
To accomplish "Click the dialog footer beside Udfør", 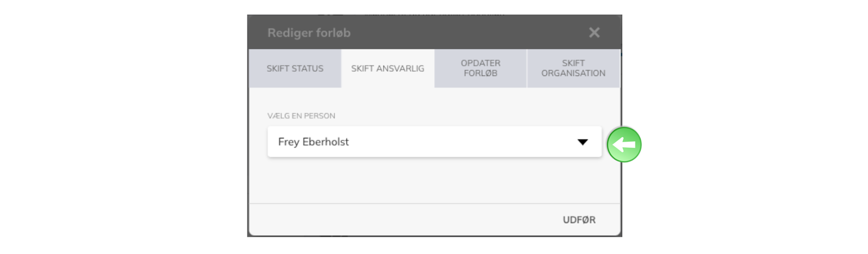I will tap(401, 220).
